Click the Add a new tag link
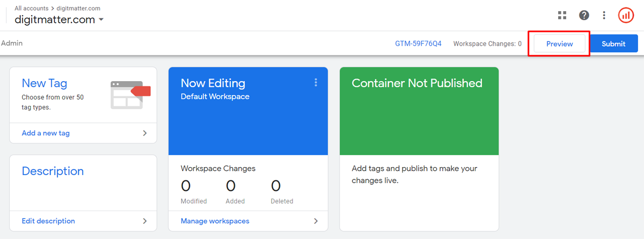This screenshot has width=644, height=239. tap(46, 133)
